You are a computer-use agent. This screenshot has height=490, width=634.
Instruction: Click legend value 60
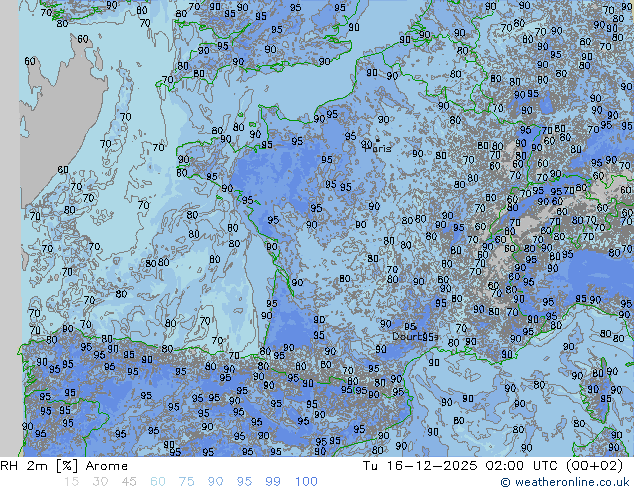pos(158,482)
